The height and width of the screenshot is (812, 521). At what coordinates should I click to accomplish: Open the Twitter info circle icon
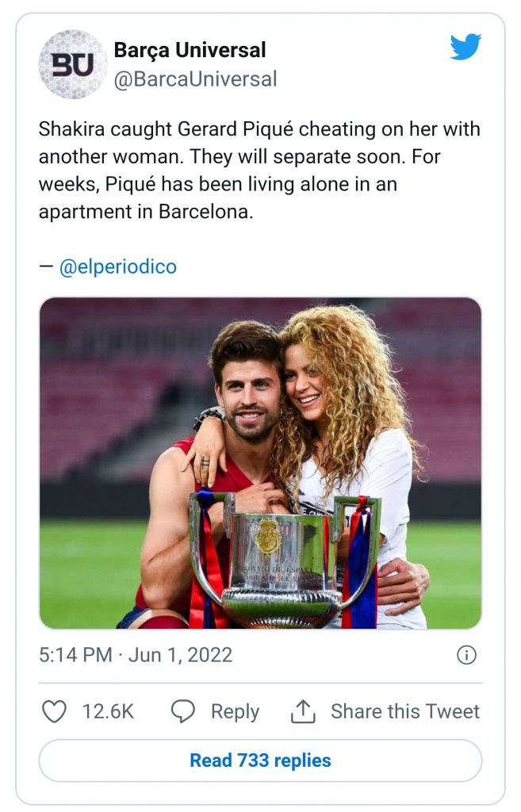pyautogui.click(x=466, y=655)
